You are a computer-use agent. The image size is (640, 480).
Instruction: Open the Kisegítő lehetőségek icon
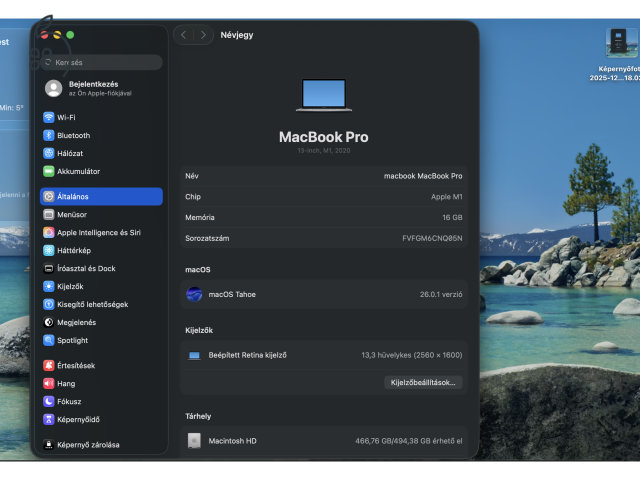point(49,304)
